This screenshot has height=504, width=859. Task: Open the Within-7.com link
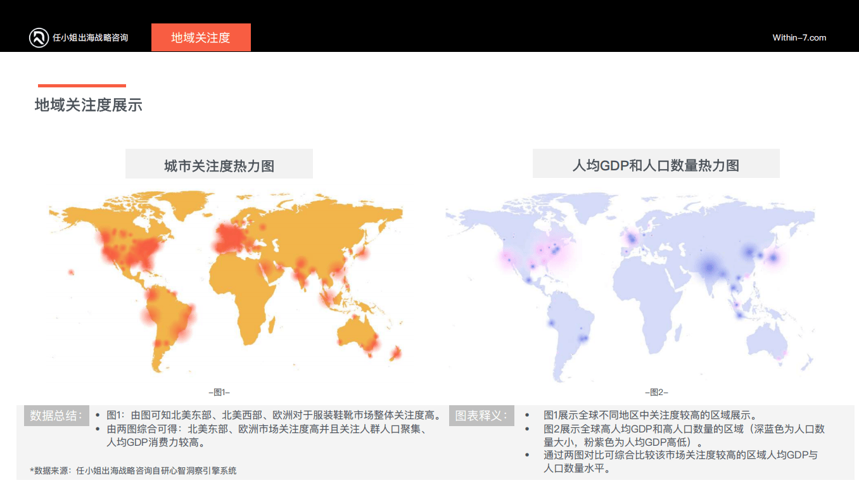[x=799, y=38]
